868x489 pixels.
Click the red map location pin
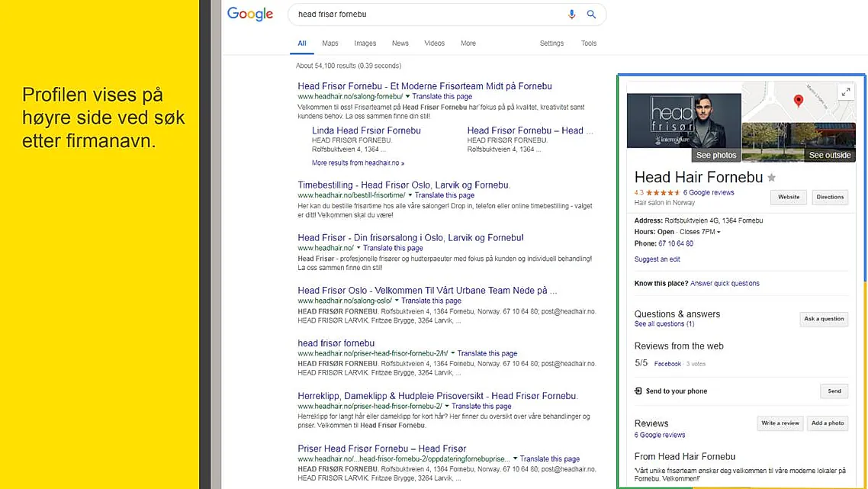pyautogui.click(x=799, y=100)
